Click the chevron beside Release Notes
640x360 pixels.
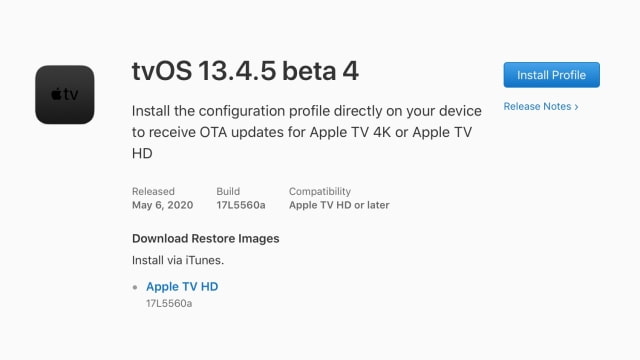(x=576, y=107)
